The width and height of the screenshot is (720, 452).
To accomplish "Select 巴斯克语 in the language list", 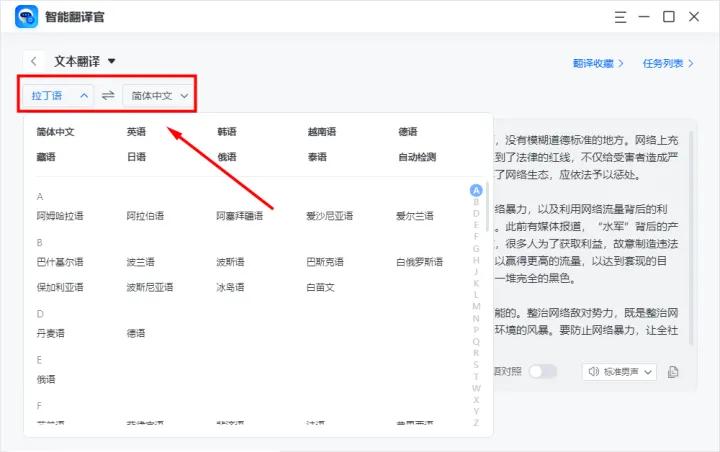I will coord(325,262).
